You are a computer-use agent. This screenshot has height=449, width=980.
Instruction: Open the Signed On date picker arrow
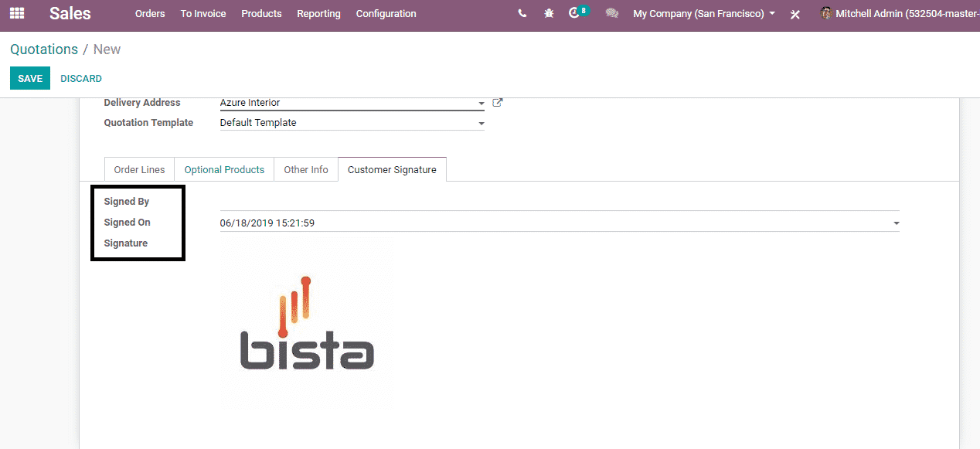[x=896, y=223]
